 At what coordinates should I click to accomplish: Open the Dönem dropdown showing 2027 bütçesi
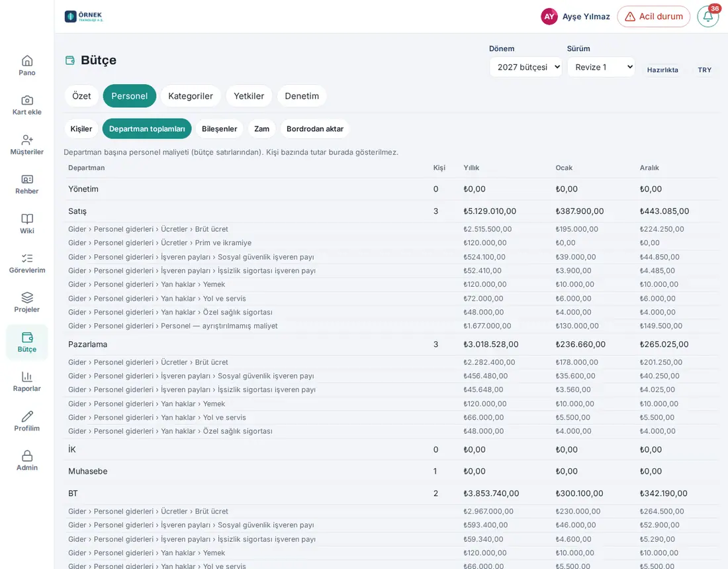(x=525, y=68)
